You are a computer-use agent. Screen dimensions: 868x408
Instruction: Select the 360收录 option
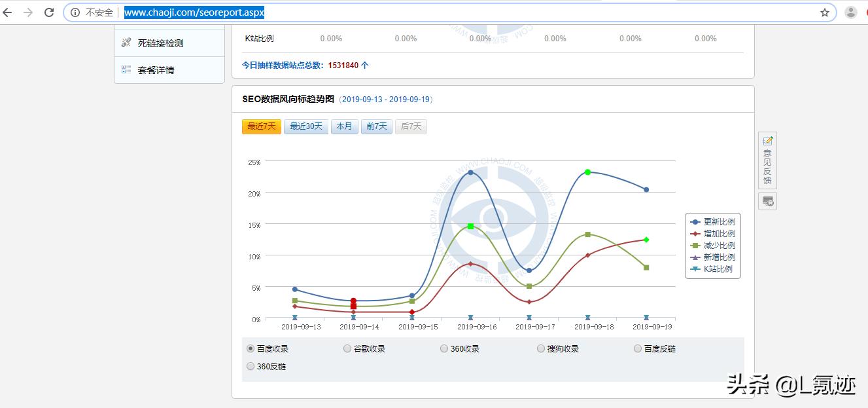(x=444, y=348)
